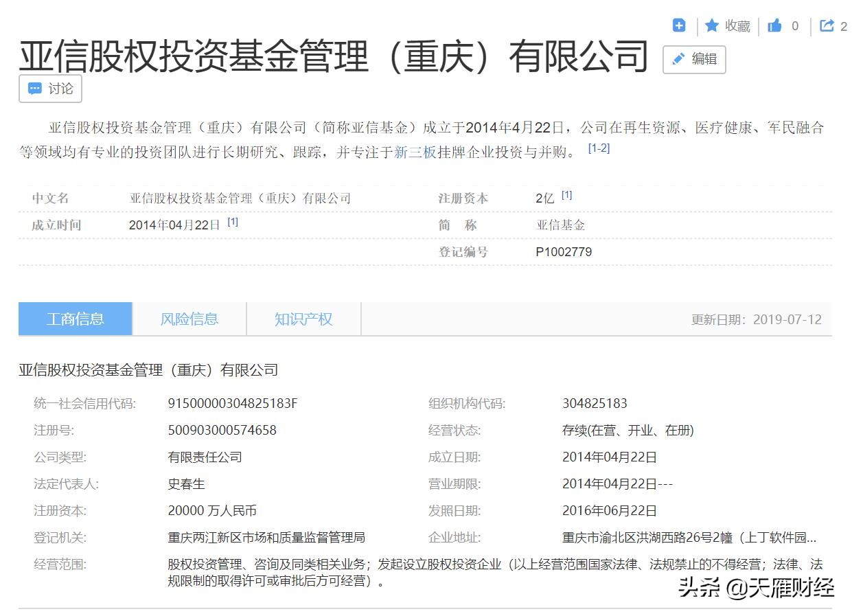
Task: Switch to the 知识产权 tab
Action: pyautogui.click(x=303, y=318)
